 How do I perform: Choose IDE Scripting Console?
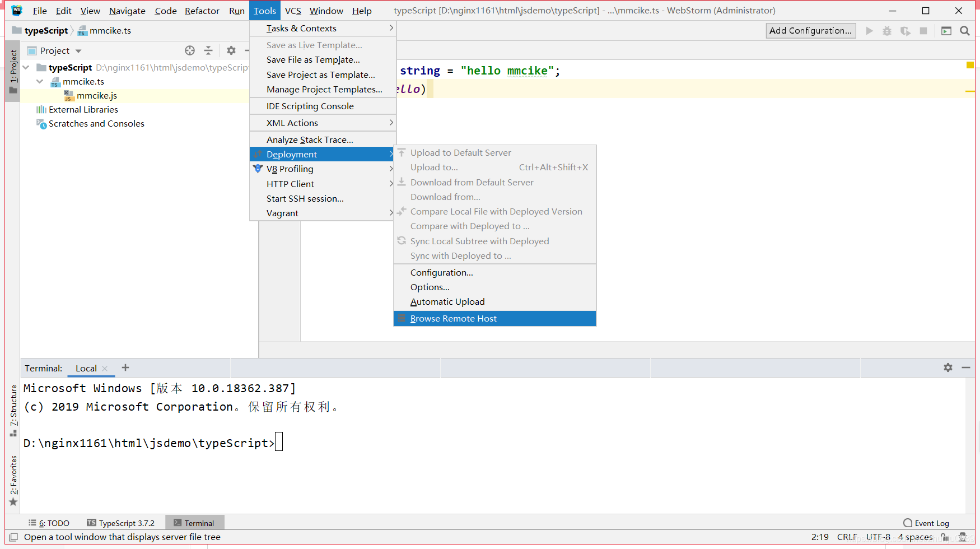[323, 106]
